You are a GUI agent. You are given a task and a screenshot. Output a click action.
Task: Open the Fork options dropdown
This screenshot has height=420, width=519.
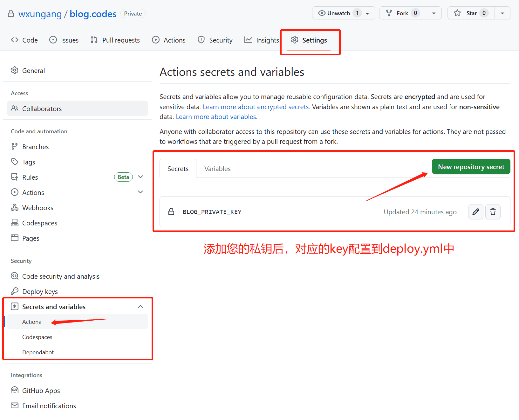click(434, 13)
